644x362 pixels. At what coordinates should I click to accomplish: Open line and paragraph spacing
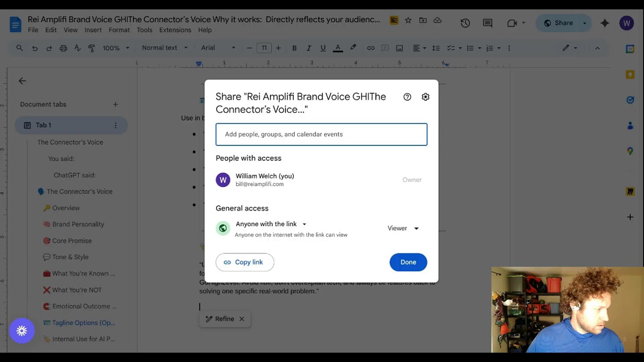436,48
